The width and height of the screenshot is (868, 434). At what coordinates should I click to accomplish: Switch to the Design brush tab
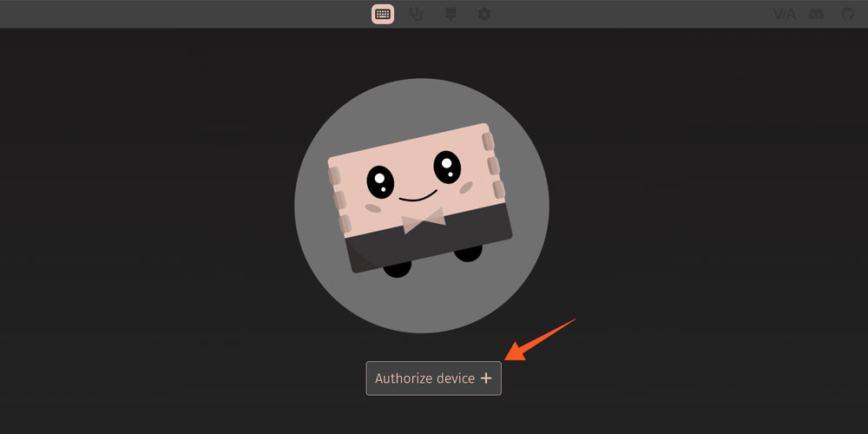coord(450,14)
